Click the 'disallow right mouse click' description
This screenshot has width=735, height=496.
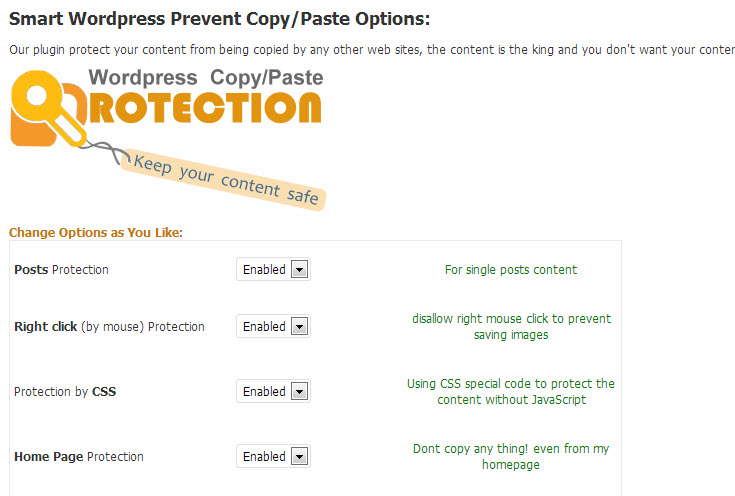coord(511,327)
